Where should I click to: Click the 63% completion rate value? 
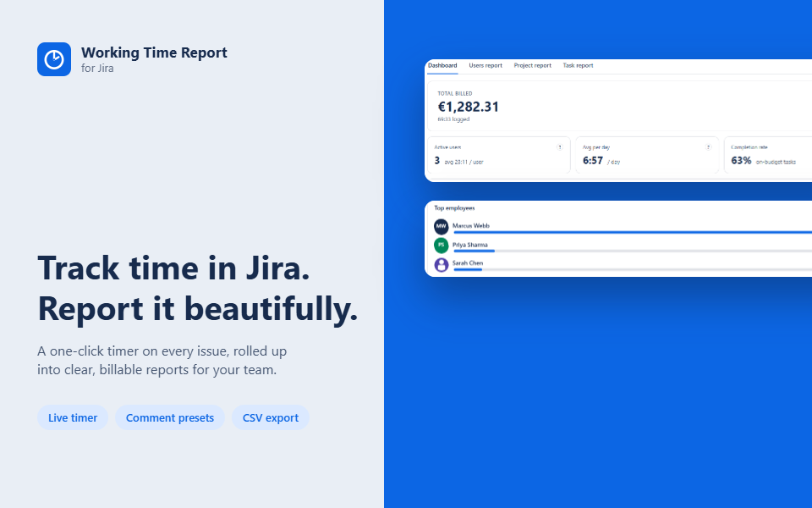741,161
